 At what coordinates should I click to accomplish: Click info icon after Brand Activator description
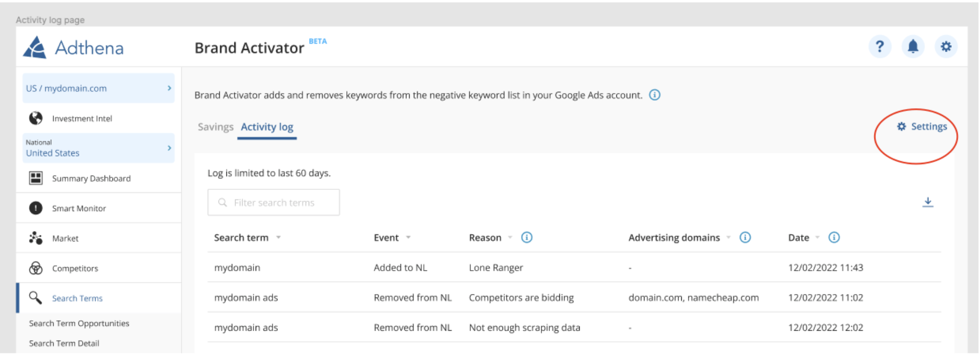click(x=654, y=95)
